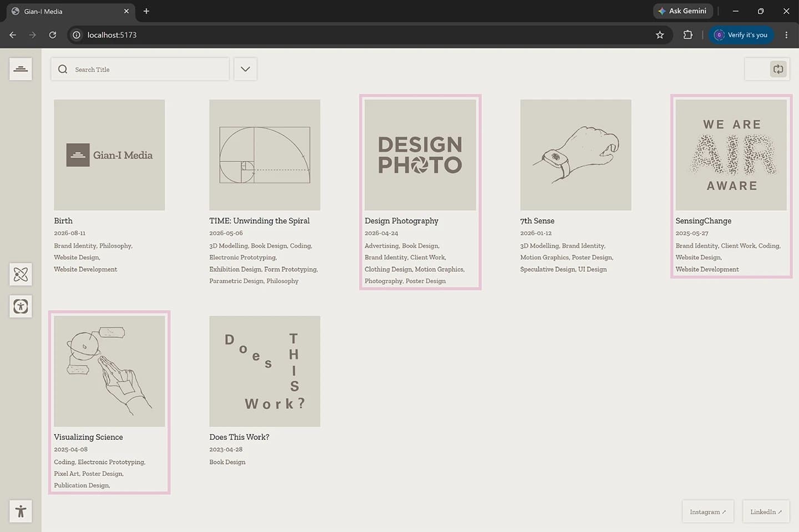
Task: Click the magnifier icon in the search box
Action: tap(63, 69)
